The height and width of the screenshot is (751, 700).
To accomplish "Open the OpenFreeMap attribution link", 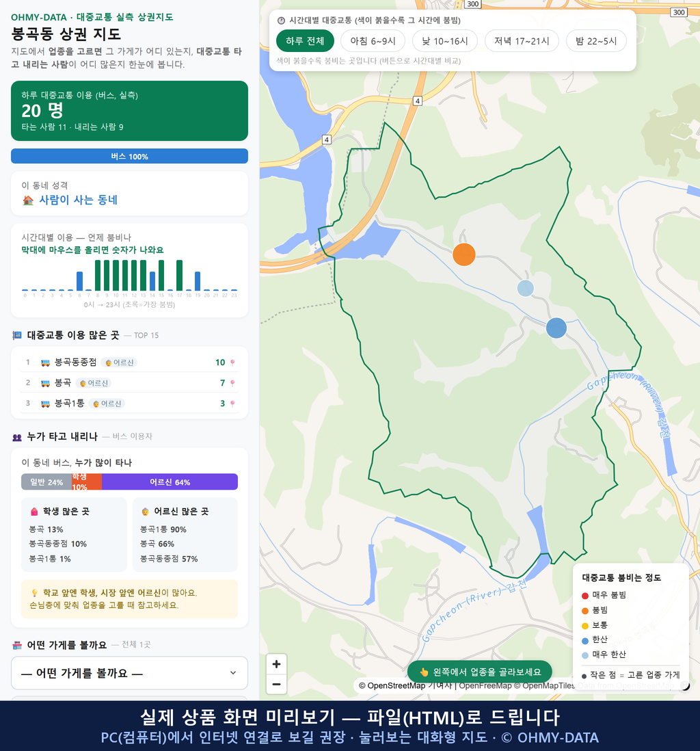I will [485, 686].
